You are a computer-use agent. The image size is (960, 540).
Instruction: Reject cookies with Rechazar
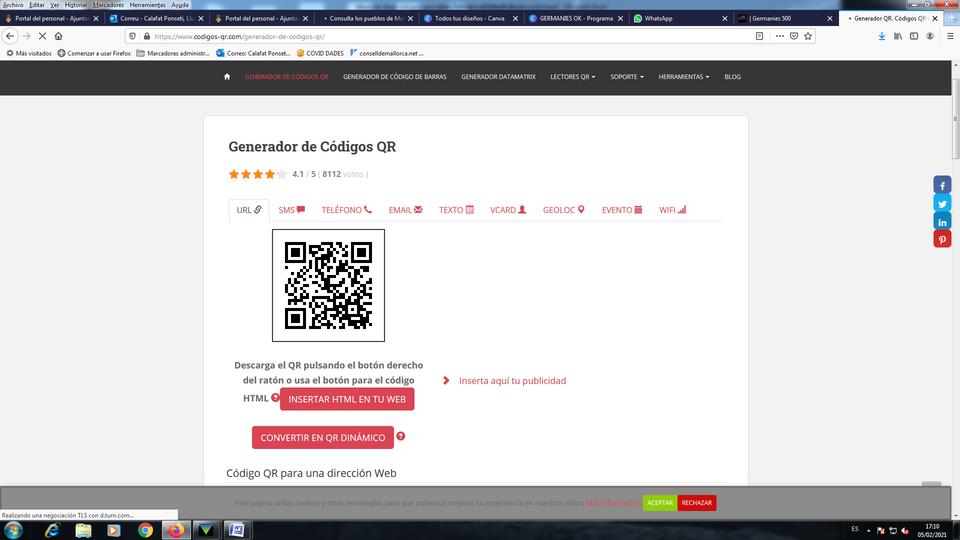pyautogui.click(x=697, y=503)
